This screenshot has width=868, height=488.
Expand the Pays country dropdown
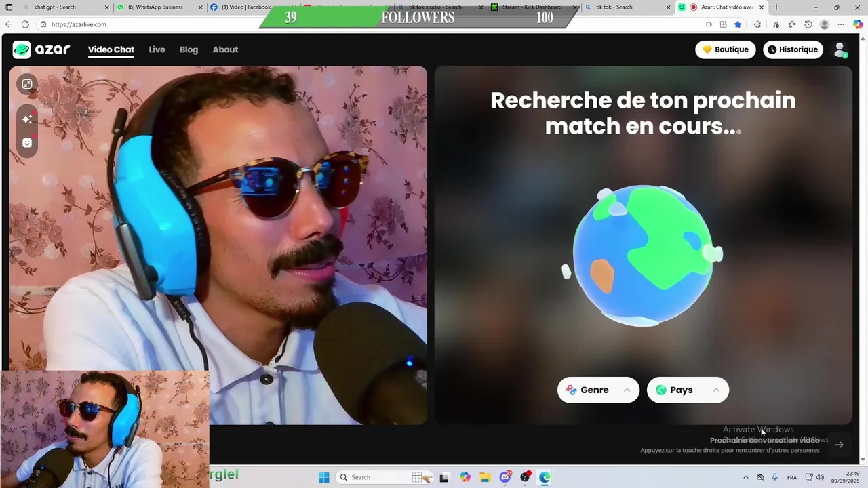pos(688,390)
